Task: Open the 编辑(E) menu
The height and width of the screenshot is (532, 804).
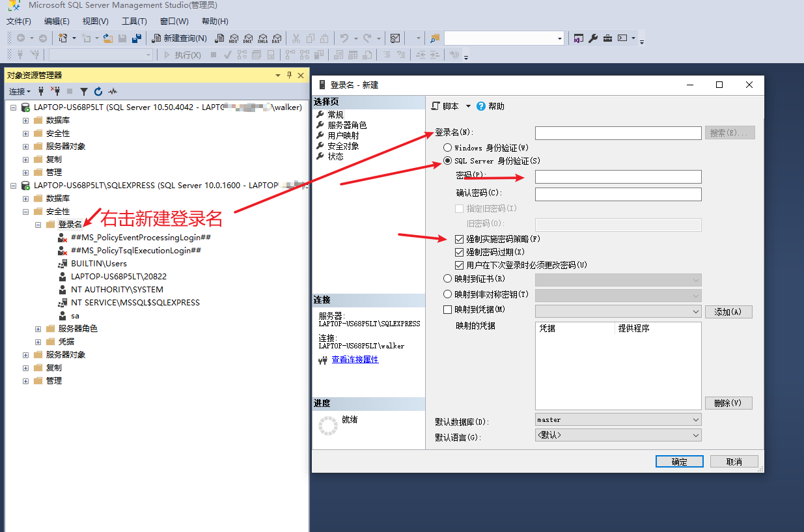Action: 57,21
